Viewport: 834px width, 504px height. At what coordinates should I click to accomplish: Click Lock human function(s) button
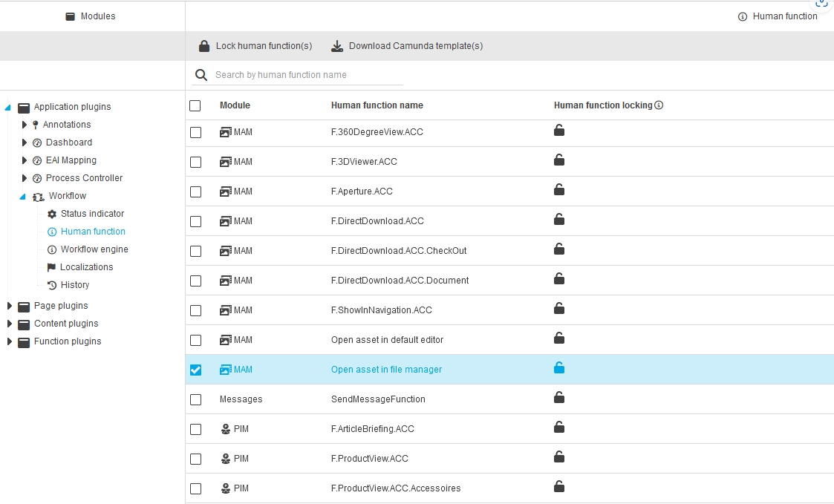(255, 46)
